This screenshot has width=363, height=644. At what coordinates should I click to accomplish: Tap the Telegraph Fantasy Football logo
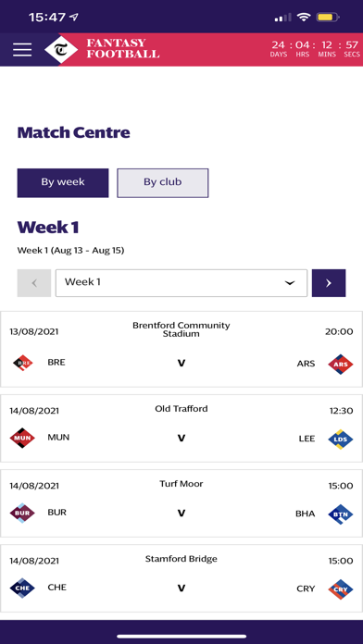point(102,49)
